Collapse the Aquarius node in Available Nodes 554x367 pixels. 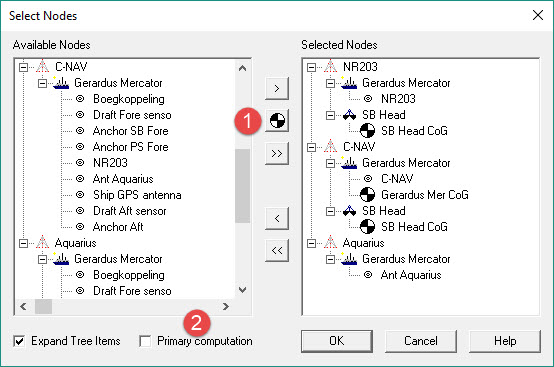[23, 243]
